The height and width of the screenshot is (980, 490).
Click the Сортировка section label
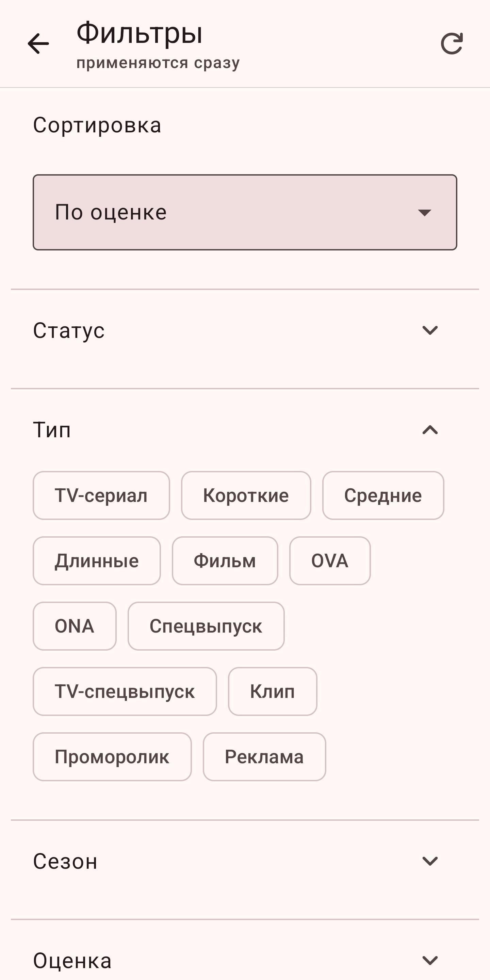97,125
